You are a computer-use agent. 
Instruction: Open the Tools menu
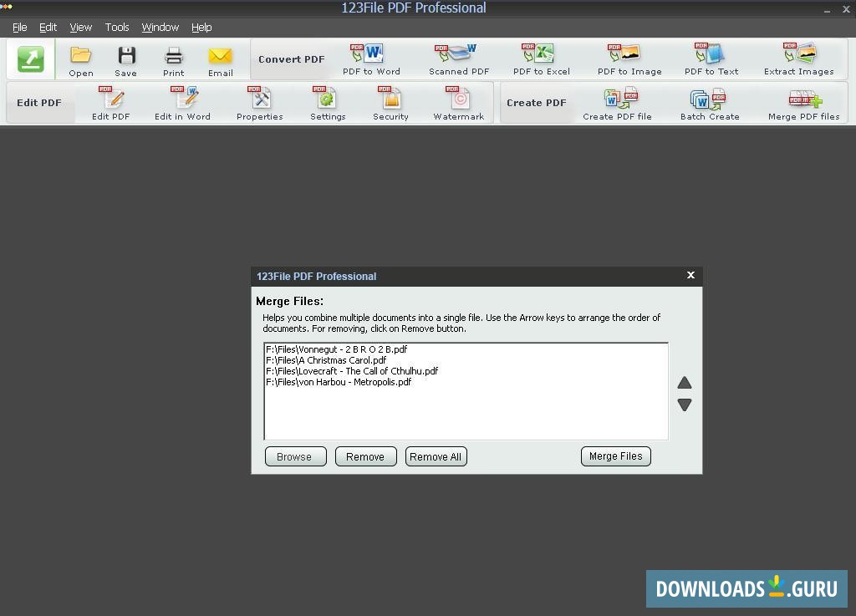(x=117, y=28)
